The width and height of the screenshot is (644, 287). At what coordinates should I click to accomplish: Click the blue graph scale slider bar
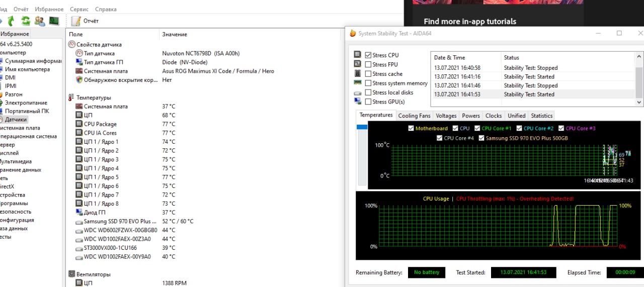click(362, 127)
